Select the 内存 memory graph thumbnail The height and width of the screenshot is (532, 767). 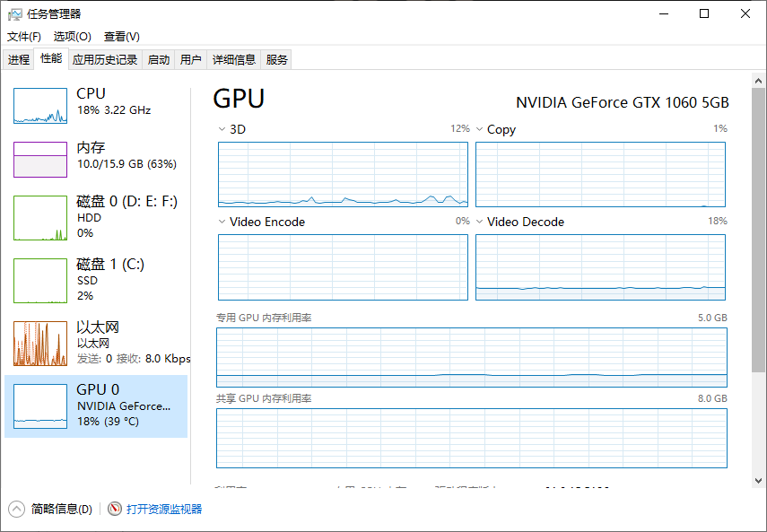click(40, 160)
